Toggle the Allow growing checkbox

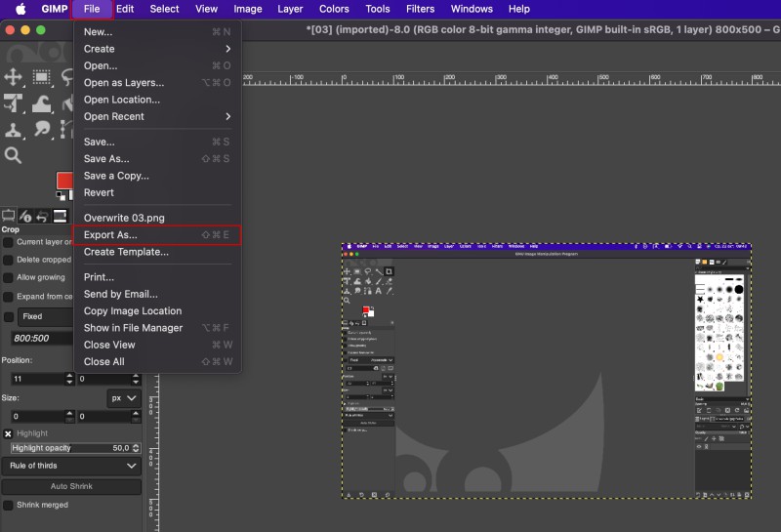point(8,278)
